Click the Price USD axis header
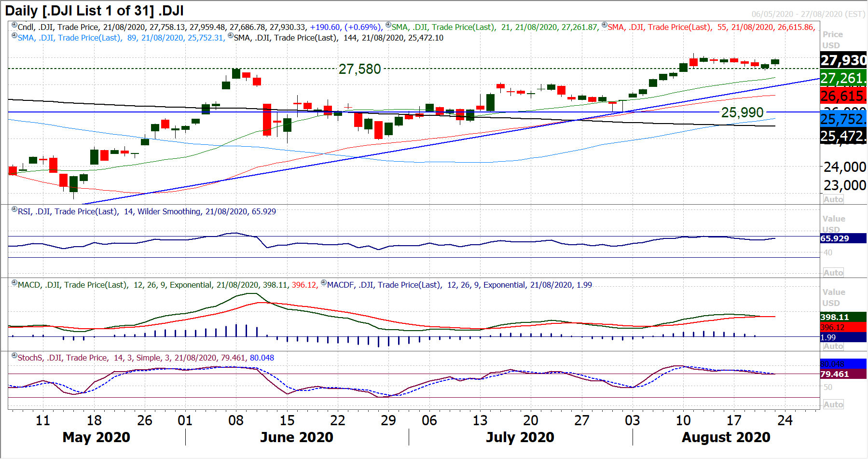This screenshot has height=459, width=868. [832, 40]
